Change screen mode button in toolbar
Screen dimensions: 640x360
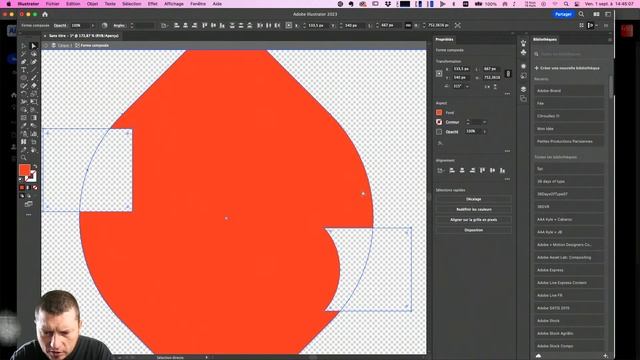[x=29, y=204]
